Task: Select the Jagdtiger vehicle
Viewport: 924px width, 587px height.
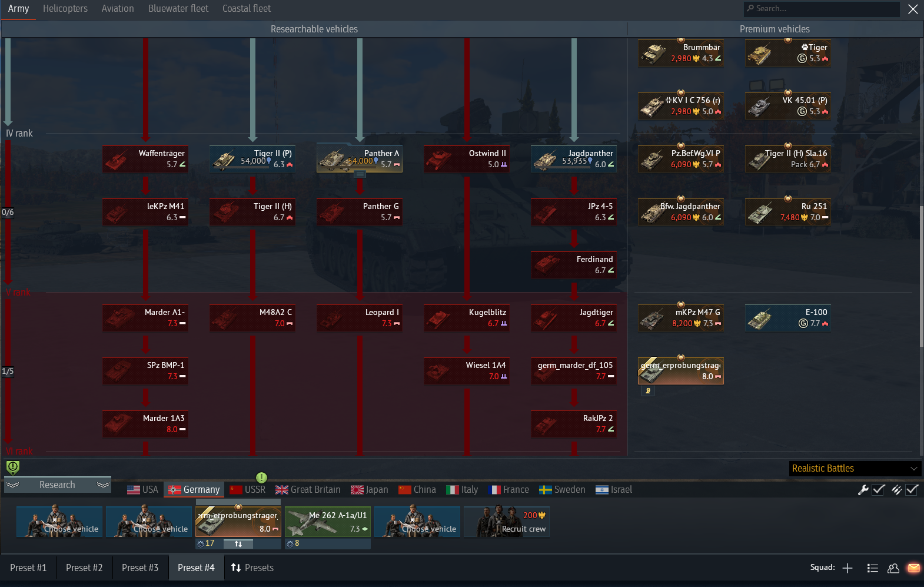Action: 574,318
